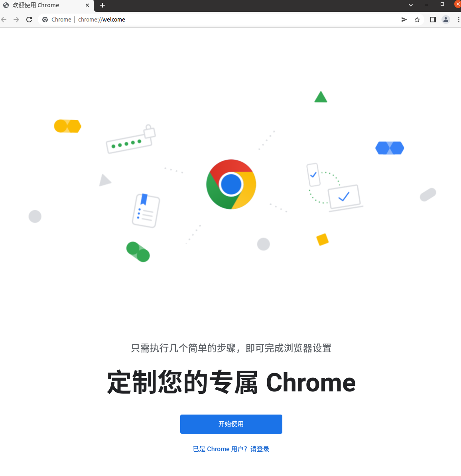Expand the tab search chevron
The image size is (461, 476).
pos(411,5)
